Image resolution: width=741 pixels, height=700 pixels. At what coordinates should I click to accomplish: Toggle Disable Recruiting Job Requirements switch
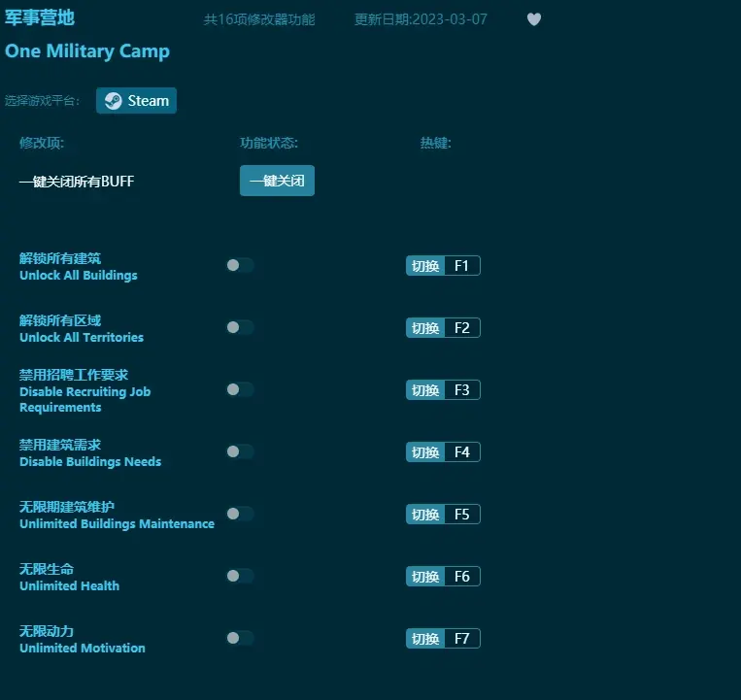tap(240, 389)
